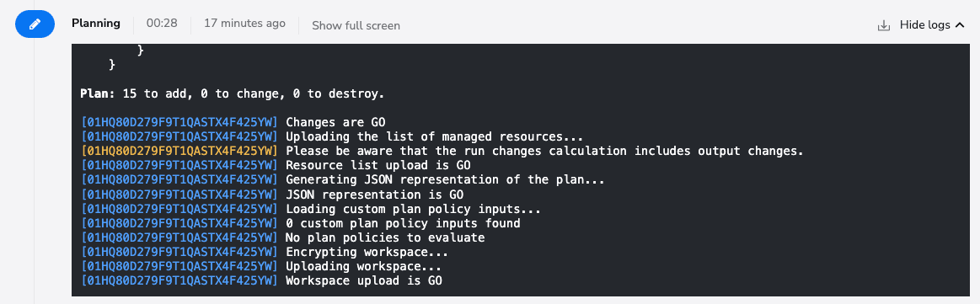The image size is (980, 304).
Task: Select the 'Workspace upload is GO' log line
Action: pyautogui.click(x=364, y=281)
